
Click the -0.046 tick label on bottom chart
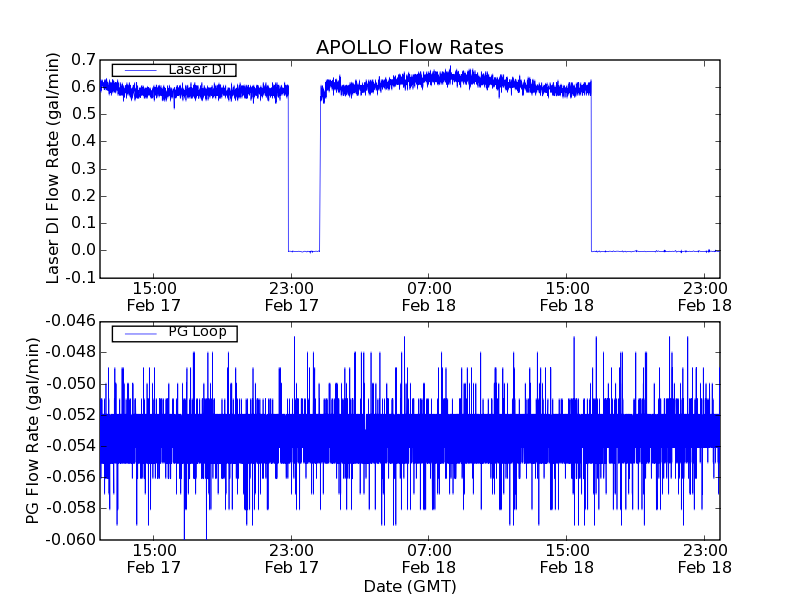(70, 321)
